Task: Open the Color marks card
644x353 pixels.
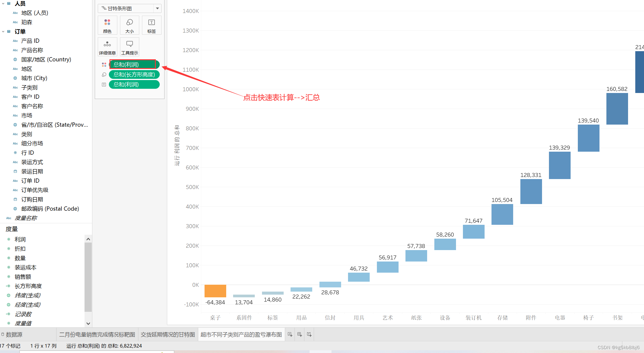Action: point(107,25)
